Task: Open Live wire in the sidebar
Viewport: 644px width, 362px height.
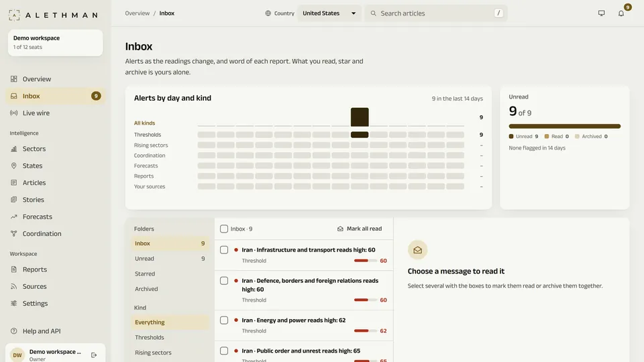Action: pos(55,113)
